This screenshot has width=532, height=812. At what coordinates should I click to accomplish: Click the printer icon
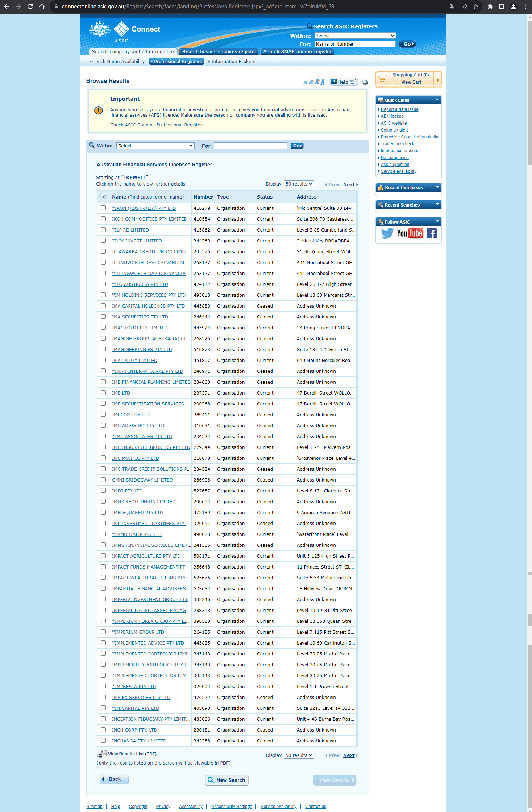tap(365, 82)
